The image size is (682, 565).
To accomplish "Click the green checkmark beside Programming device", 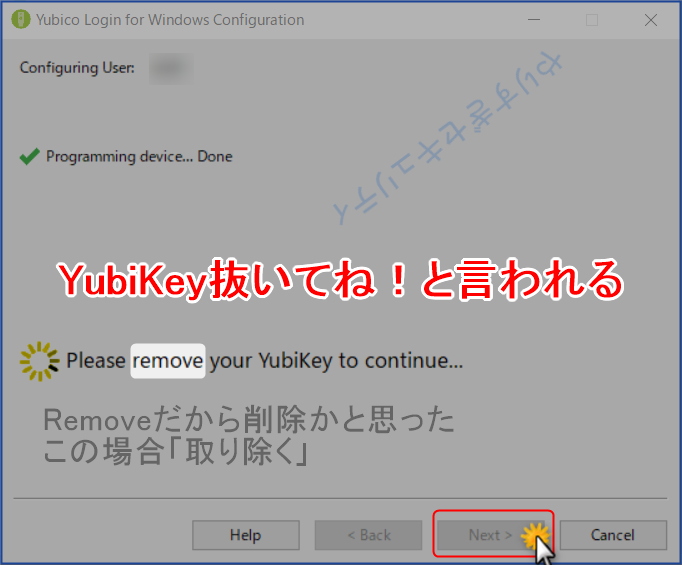I will click(x=30, y=157).
